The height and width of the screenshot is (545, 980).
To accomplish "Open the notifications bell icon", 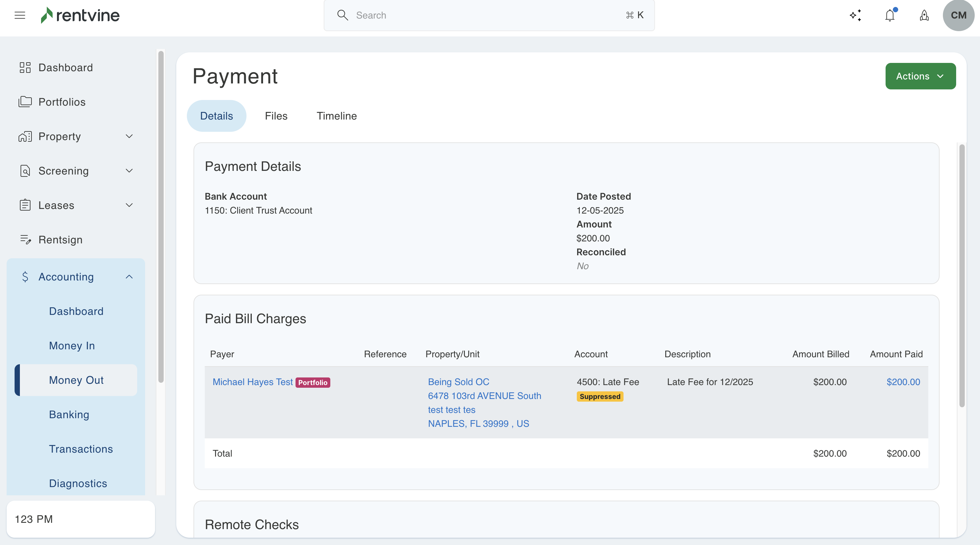I will (x=890, y=15).
